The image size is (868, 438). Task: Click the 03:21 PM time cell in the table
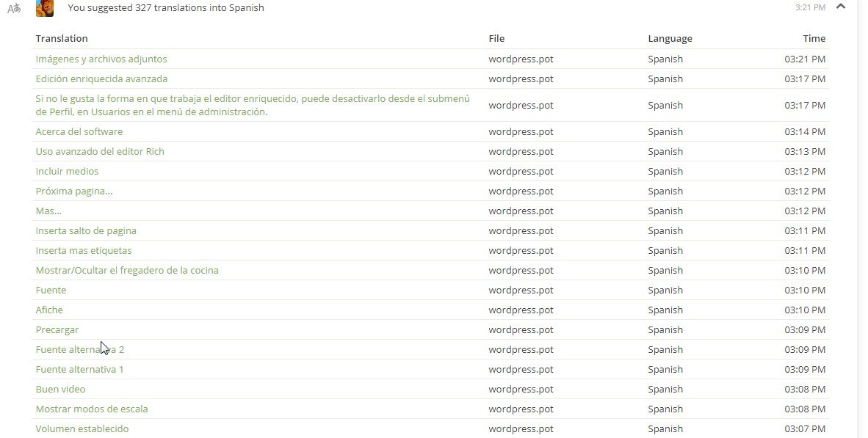tap(805, 59)
